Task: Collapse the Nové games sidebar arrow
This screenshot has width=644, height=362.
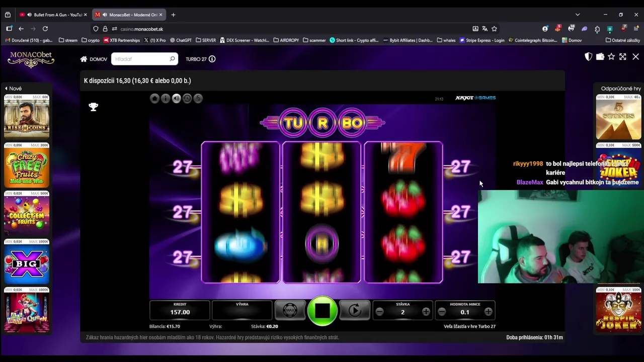Action: [7, 88]
